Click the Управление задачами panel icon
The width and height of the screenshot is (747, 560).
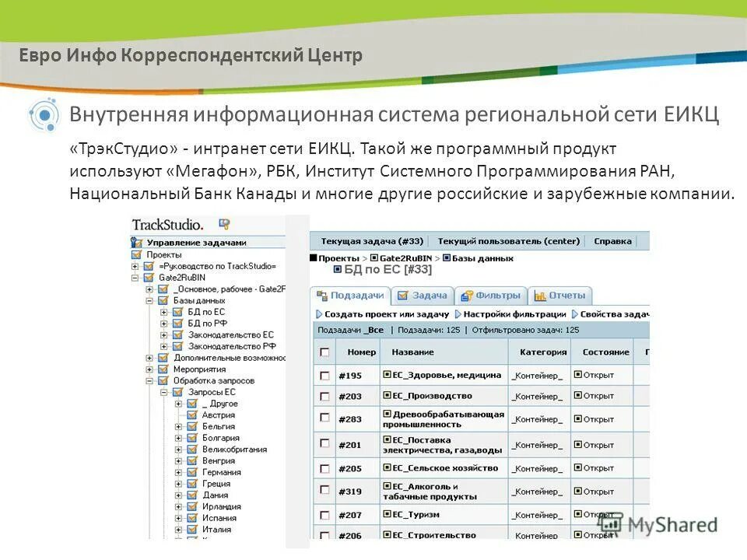point(137,241)
